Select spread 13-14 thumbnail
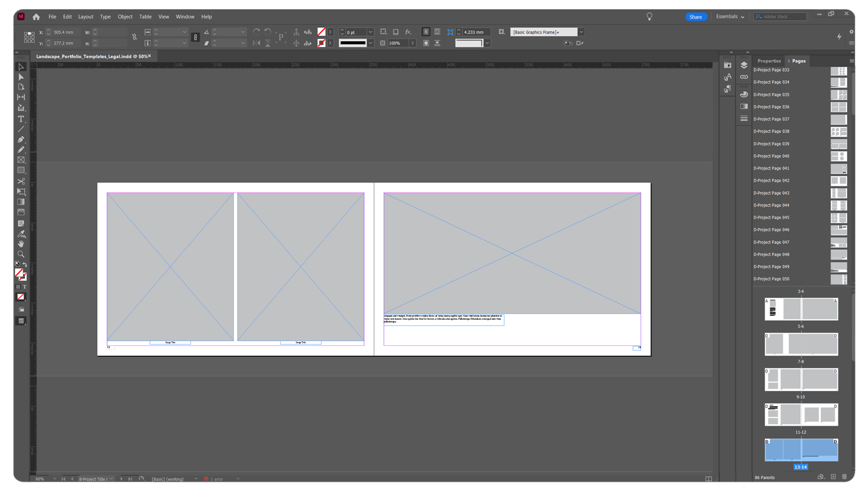Screen dimensions: 868x490 coord(801,450)
